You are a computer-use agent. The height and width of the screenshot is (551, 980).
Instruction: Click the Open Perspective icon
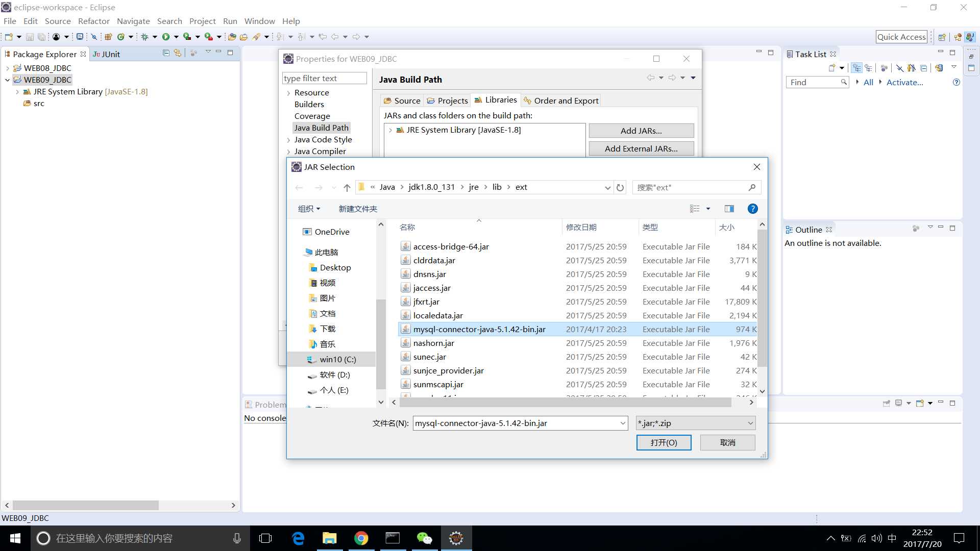(942, 37)
